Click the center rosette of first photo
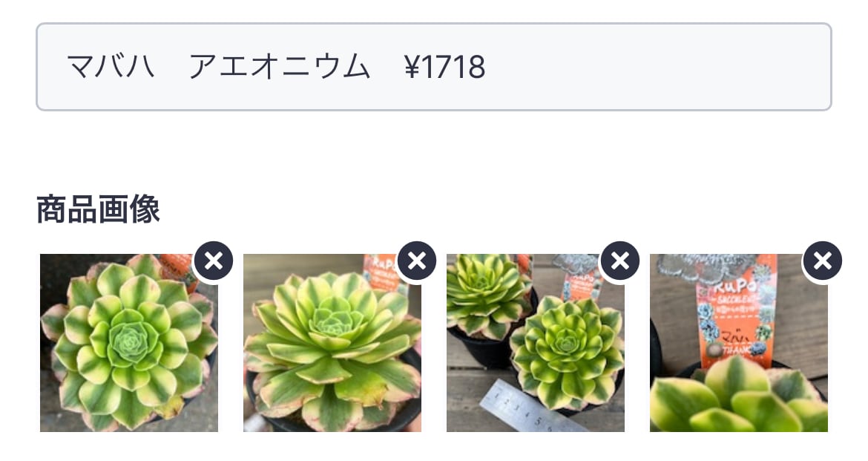868x461 pixels. 130,341
